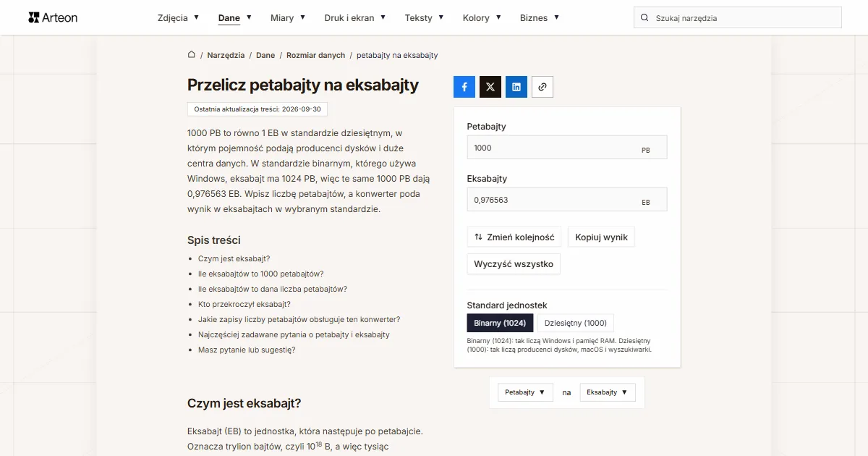
Task: Select Binarny (1024) standard
Action: (x=501, y=323)
